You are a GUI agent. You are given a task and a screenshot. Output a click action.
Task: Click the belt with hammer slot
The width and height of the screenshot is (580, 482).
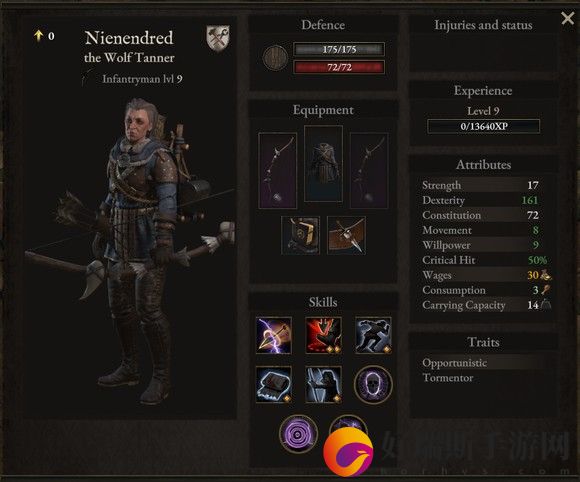pos(346,236)
